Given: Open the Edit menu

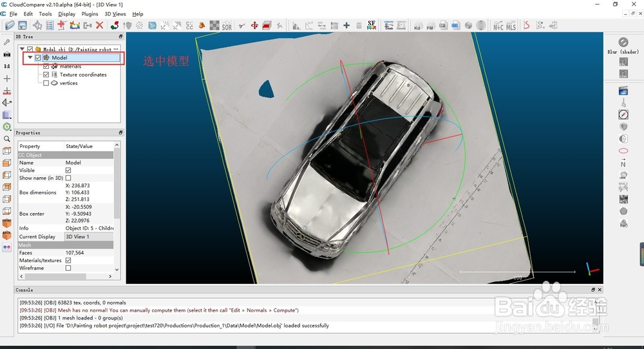Looking at the screenshot, I should [x=28, y=14].
